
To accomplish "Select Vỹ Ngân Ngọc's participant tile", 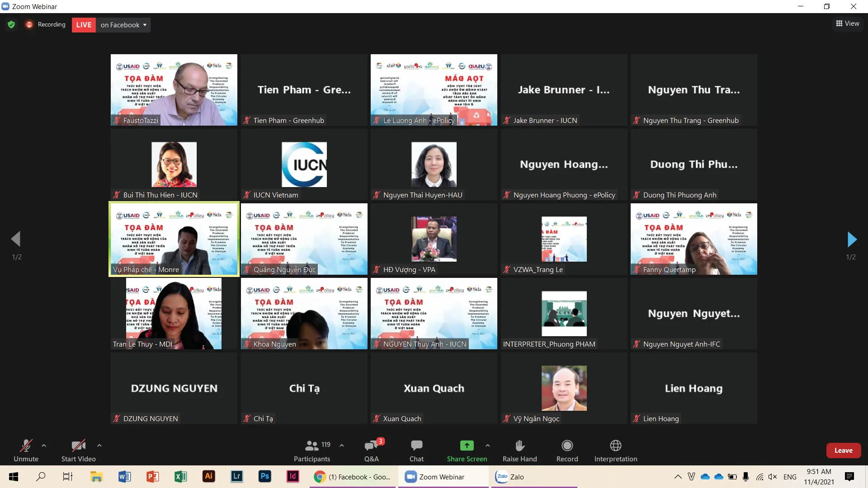I will coord(564,388).
